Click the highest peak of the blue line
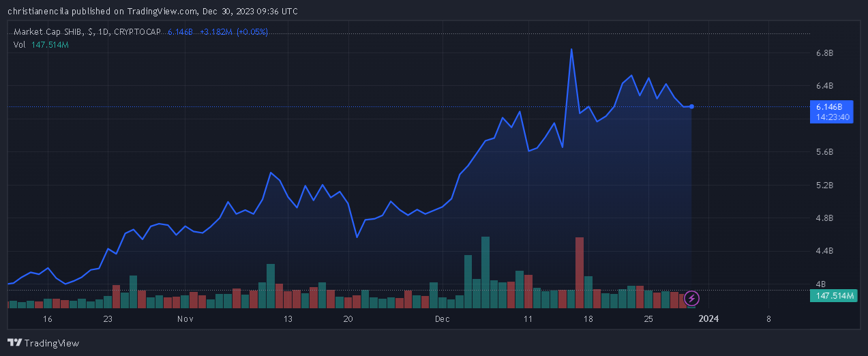868x356 pixels. point(571,49)
